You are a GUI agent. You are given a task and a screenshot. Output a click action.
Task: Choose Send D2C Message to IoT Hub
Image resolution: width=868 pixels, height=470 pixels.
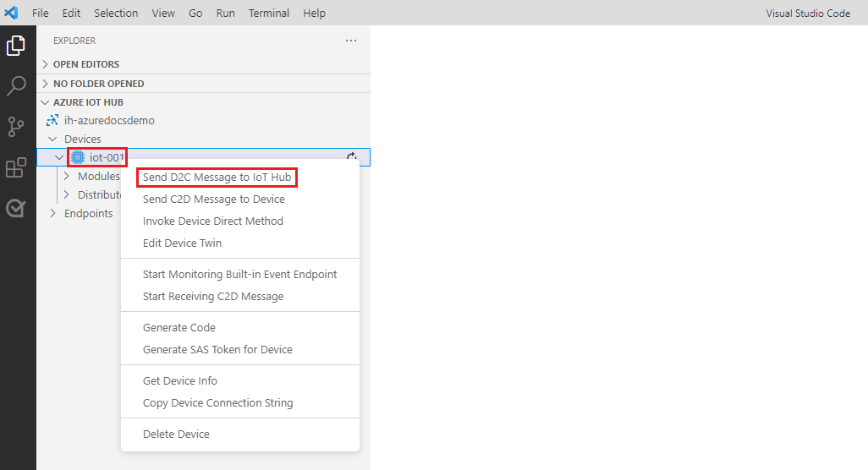tap(217, 178)
